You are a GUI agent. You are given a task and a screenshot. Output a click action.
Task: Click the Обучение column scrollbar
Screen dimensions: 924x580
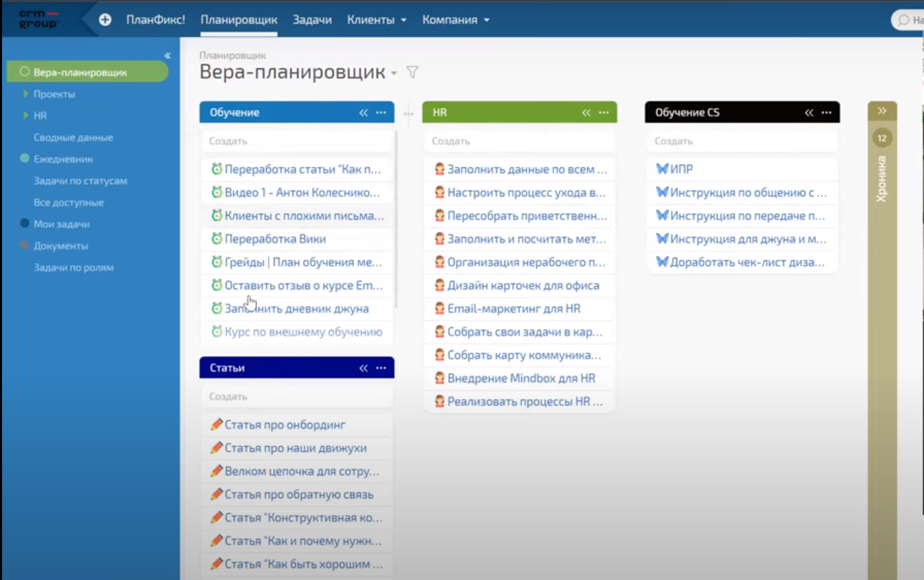(397, 219)
